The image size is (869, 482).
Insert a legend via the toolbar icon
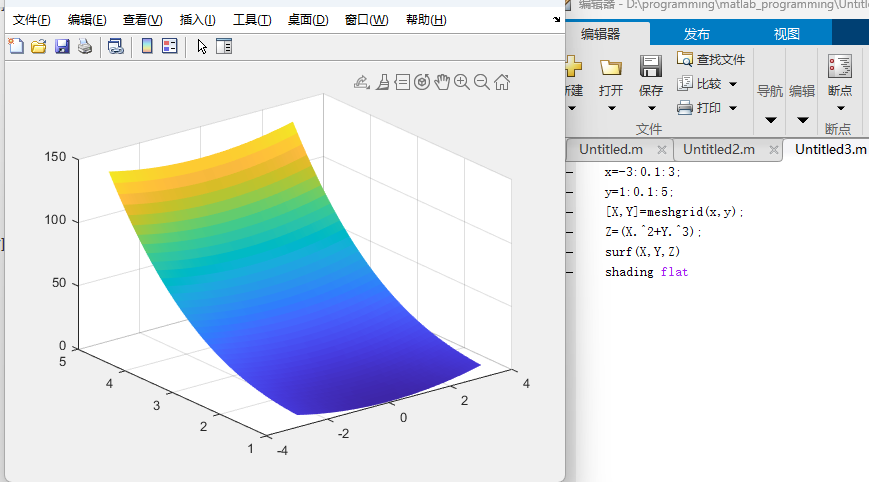point(170,46)
